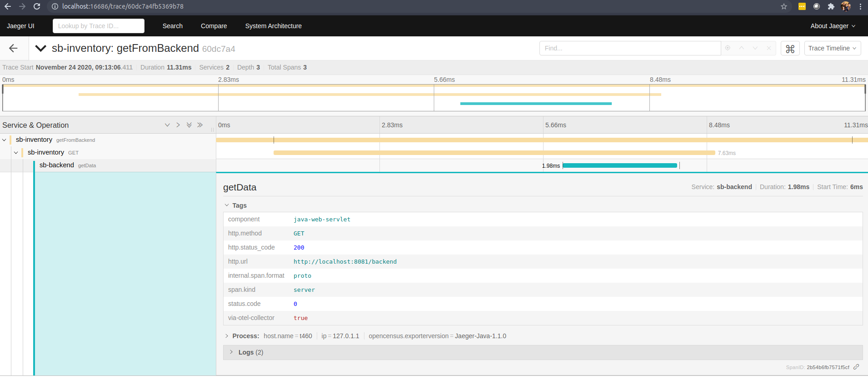This screenshot has height=380, width=868.
Task: Open the browser profile avatar
Action: point(846,6)
